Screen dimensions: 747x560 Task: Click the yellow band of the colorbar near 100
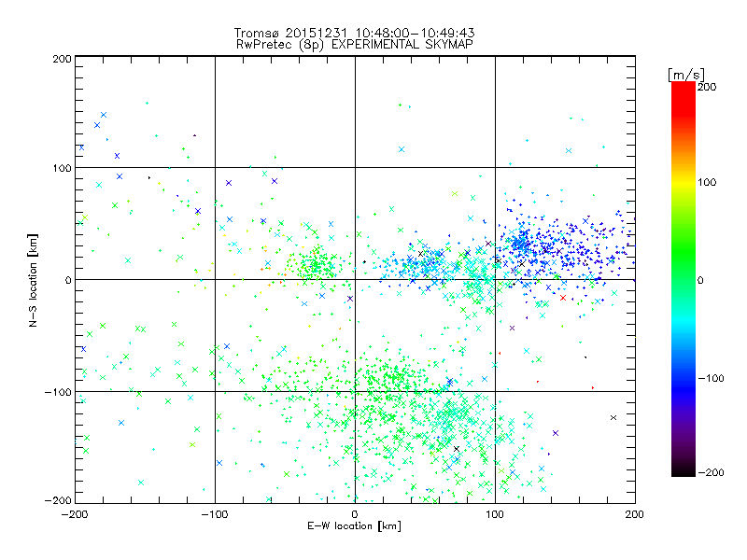[x=684, y=182]
